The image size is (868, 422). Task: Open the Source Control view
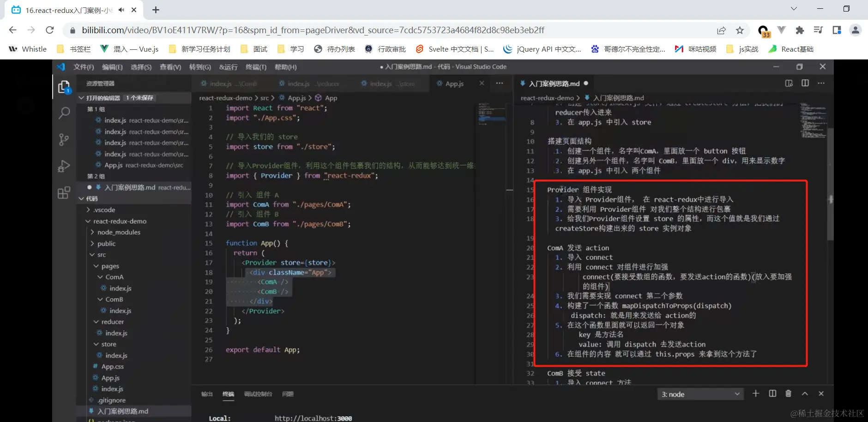click(64, 139)
